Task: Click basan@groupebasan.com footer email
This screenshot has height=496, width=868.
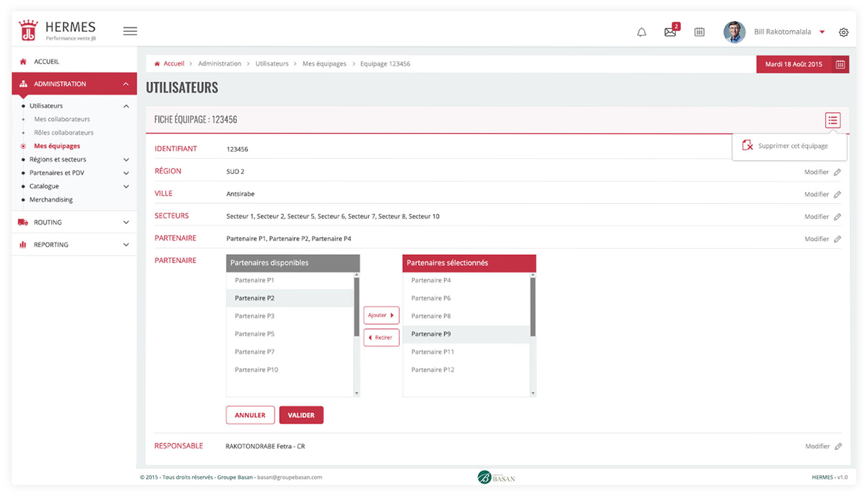Action: pos(289,477)
